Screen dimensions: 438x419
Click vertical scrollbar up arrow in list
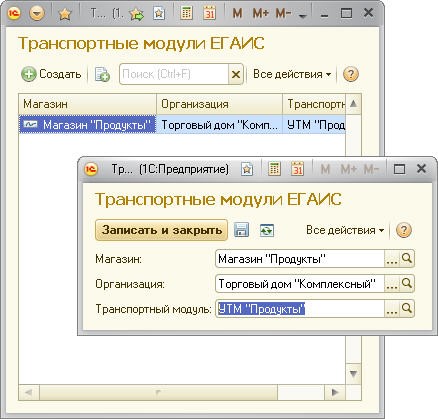click(x=353, y=104)
